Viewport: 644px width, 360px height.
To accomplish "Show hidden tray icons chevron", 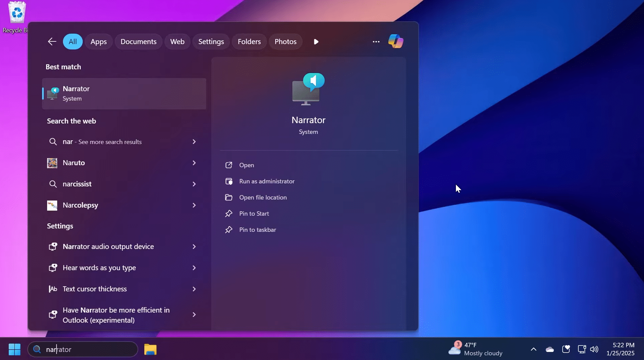I will click(534, 349).
